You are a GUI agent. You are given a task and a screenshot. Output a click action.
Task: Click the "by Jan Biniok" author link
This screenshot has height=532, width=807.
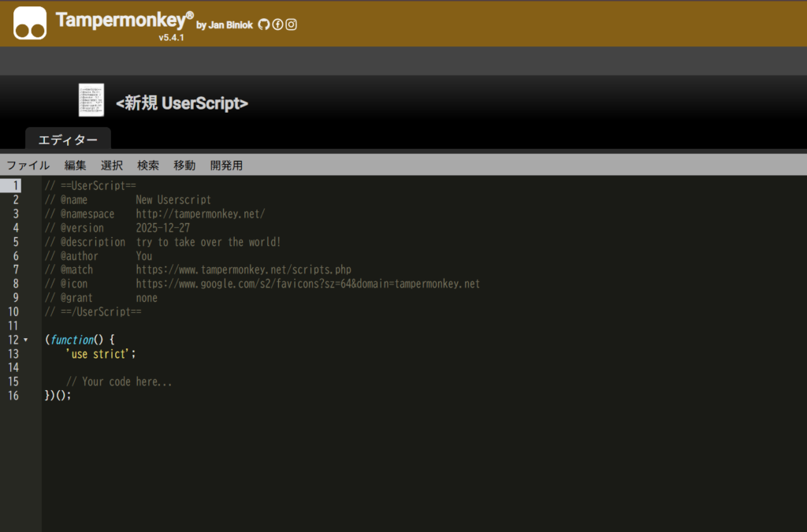pyautogui.click(x=225, y=25)
